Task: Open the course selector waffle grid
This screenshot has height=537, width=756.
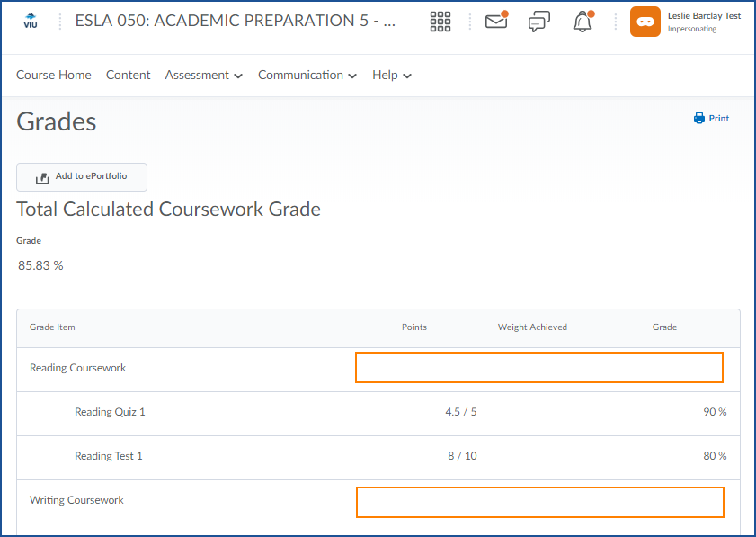Action: (440, 22)
